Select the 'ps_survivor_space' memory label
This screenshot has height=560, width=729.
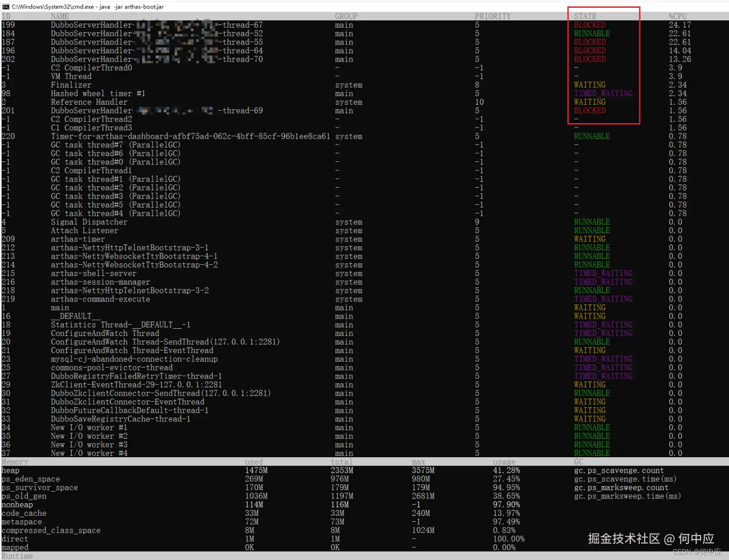click(x=40, y=487)
